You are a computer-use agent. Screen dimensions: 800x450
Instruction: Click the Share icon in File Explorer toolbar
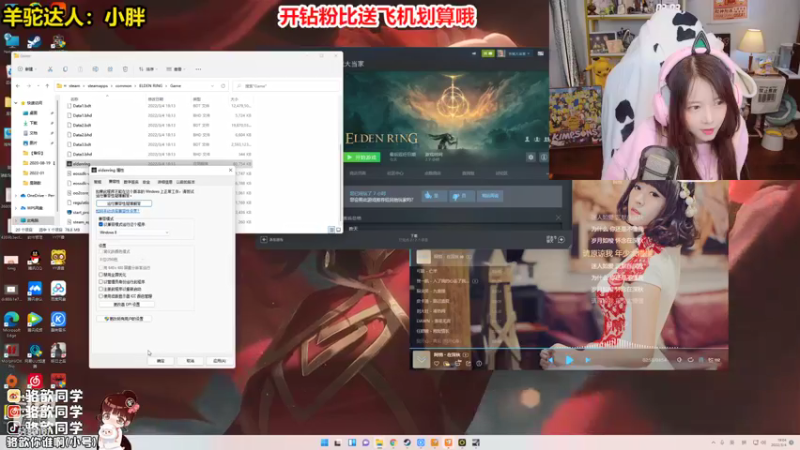tap(110, 69)
